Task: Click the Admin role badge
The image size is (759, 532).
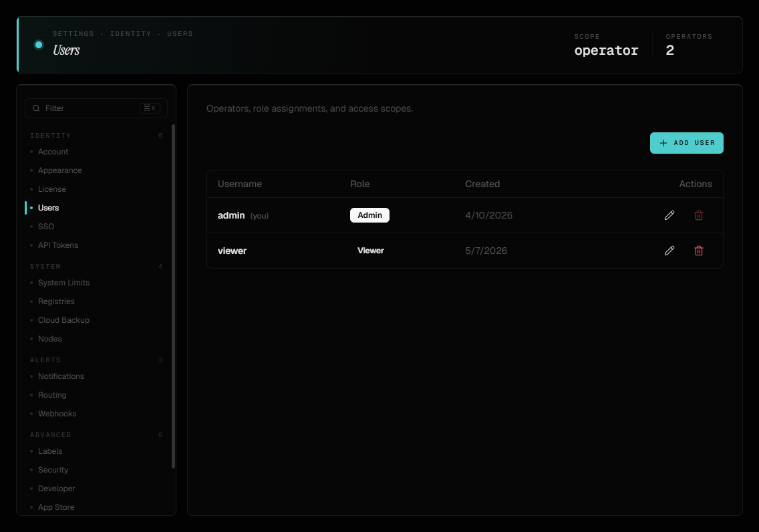Action: [369, 215]
